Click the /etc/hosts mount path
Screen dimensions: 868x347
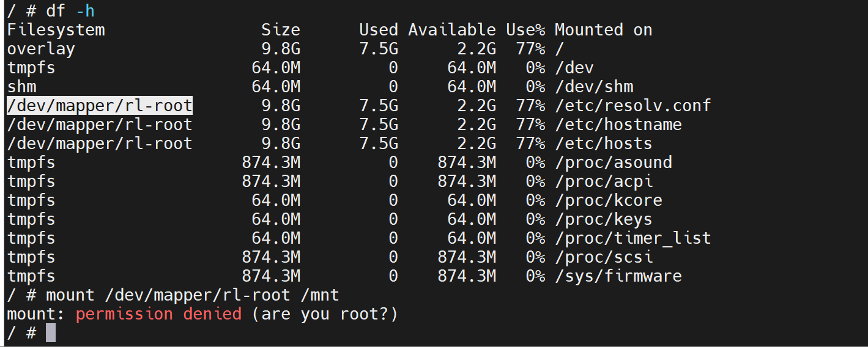pos(603,144)
